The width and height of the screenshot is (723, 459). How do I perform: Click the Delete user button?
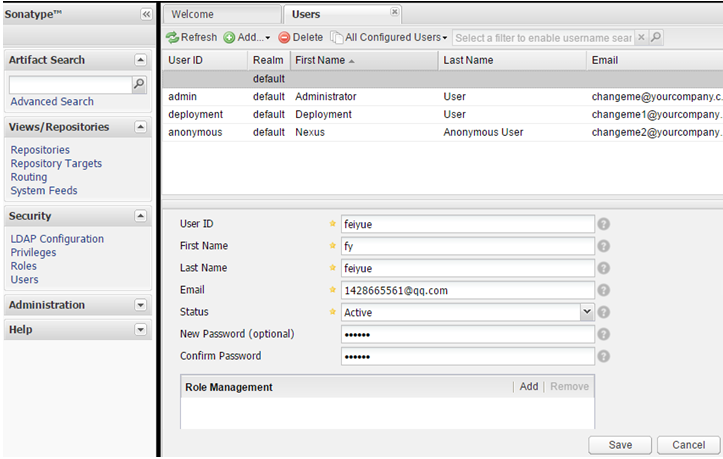[x=301, y=37]
